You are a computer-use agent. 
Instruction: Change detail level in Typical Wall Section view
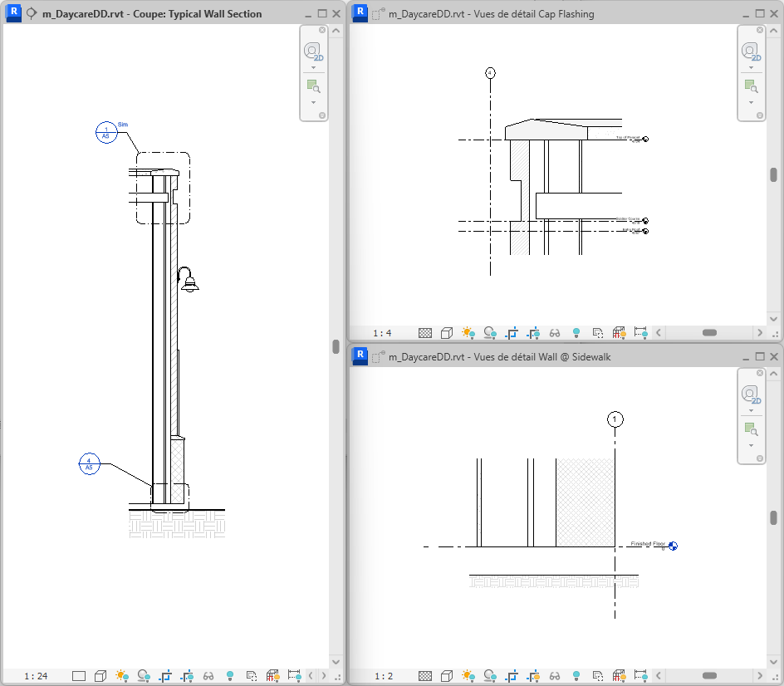79,676
